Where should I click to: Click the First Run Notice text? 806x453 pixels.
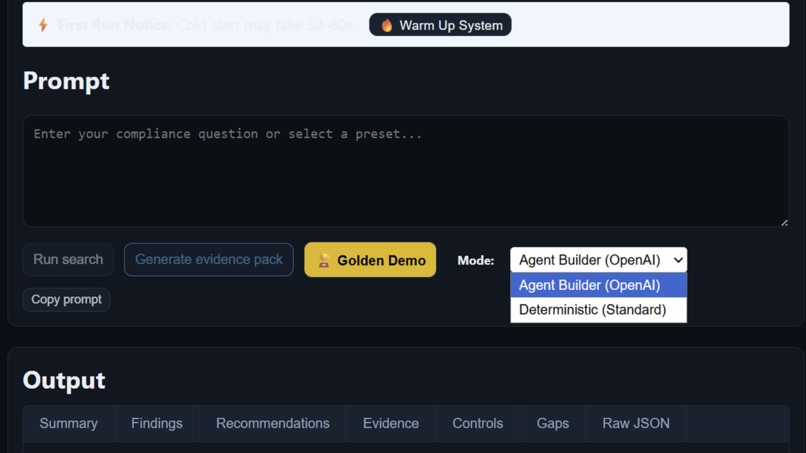[x=206, y=25]
